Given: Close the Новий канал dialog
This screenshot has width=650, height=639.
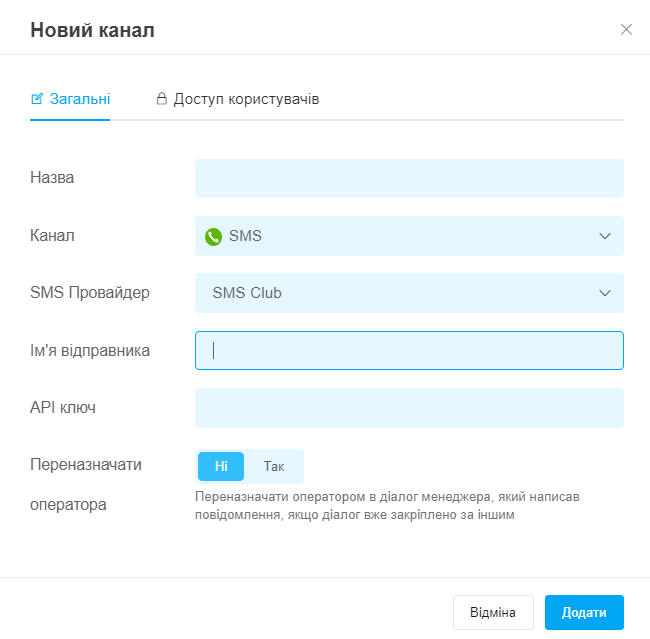Looking at the screenshot, I should [x=626, y=29].
